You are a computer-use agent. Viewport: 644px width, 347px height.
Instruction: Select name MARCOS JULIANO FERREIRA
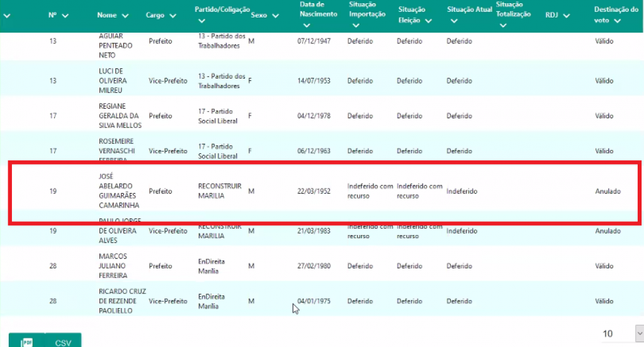113,266
